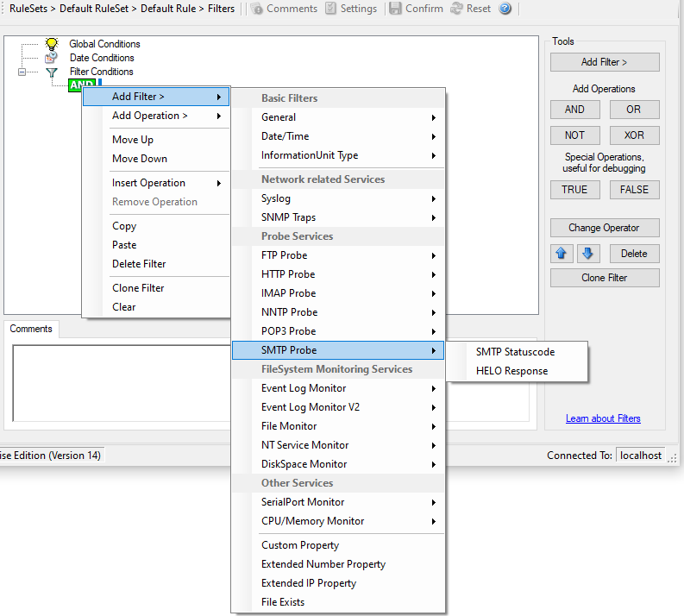
Task: Expand the Syslog filter submenu
Action: tap(338, 198)
